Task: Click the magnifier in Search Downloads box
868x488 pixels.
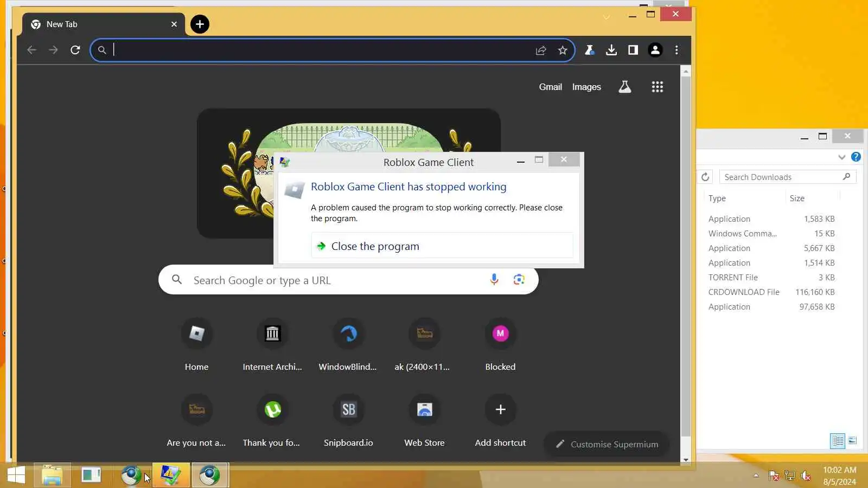Action: pos(846,177)
